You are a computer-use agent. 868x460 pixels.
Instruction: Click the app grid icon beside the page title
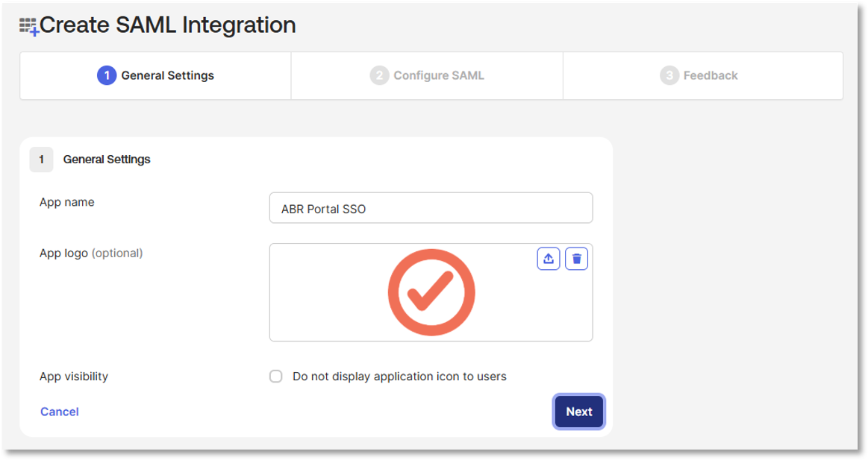pyautogui.click(x=28, y=27)
